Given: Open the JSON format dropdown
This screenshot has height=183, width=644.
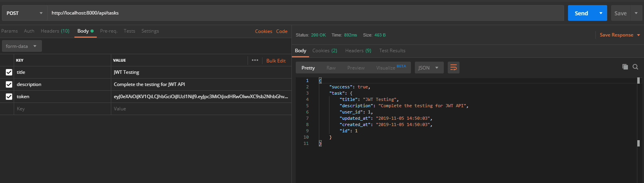Looking at the screenshot, I should coord(429,68).
